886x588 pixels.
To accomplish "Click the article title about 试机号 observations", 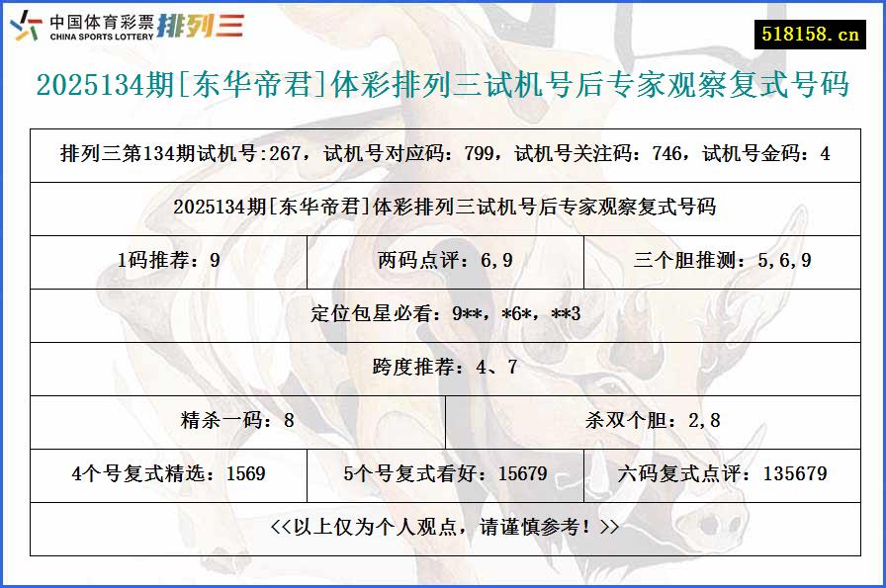I will pyautogui.click(x=442, y=87).
